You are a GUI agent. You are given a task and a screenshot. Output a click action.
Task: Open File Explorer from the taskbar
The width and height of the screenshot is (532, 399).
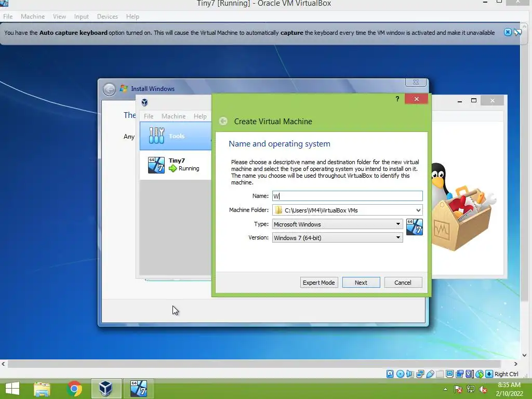pyautogui.click(x=42, y=389)
